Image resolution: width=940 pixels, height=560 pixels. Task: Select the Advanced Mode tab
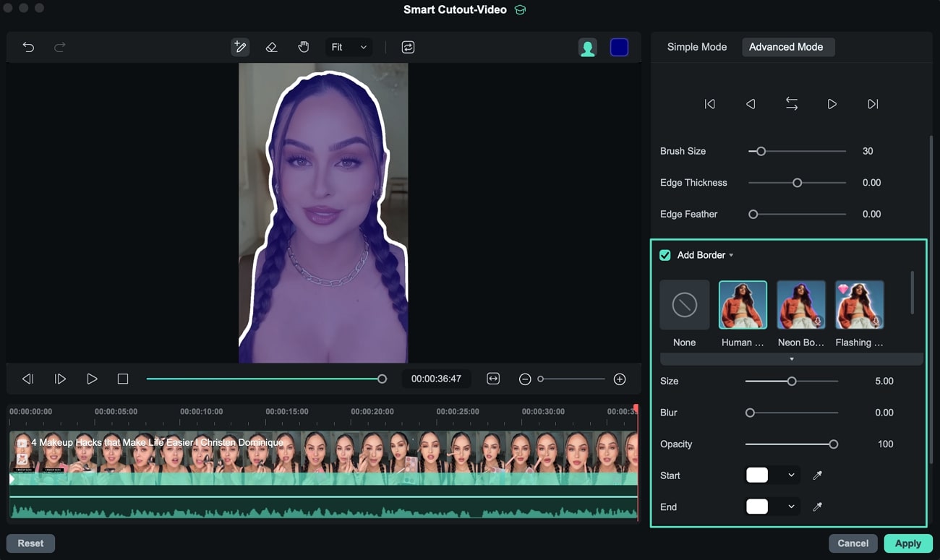pyautogui.click(x=785, y=47)
